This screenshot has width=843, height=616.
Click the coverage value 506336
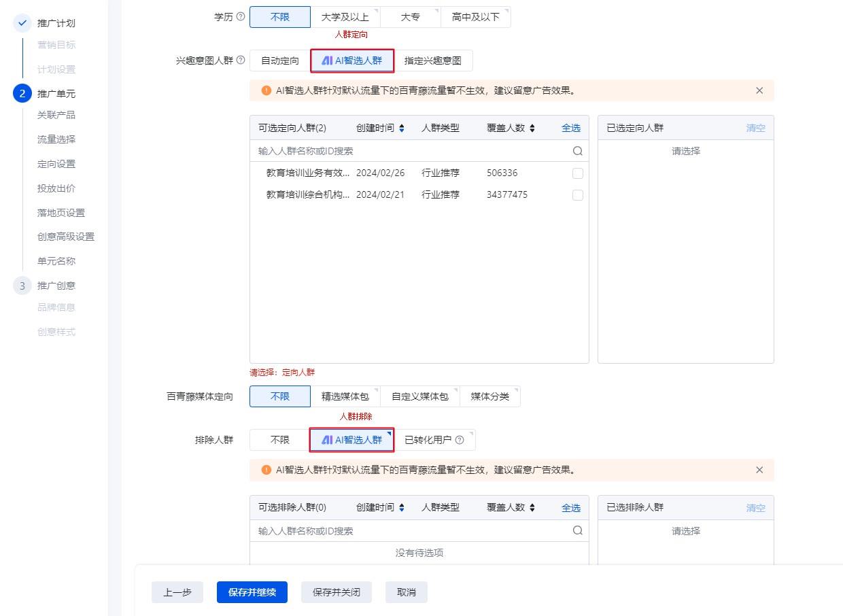[x=502, y=173]
